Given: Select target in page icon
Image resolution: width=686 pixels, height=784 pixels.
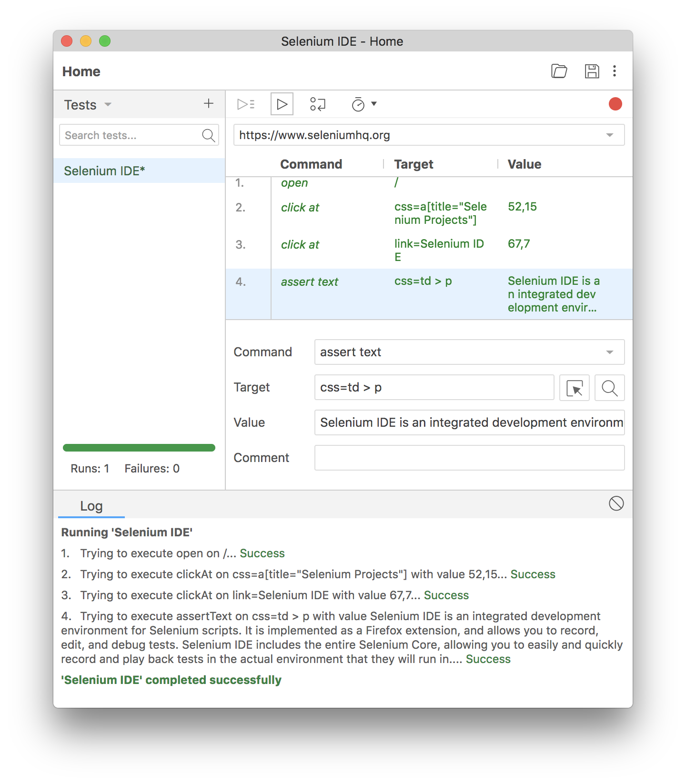Looking at the screenshot, I should [x=575, y=388].
